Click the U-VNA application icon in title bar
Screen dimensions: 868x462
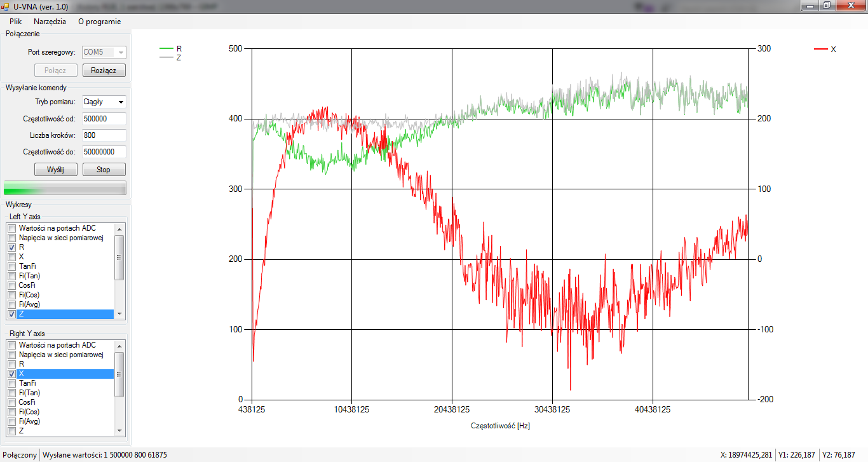(x=5, y=6)
